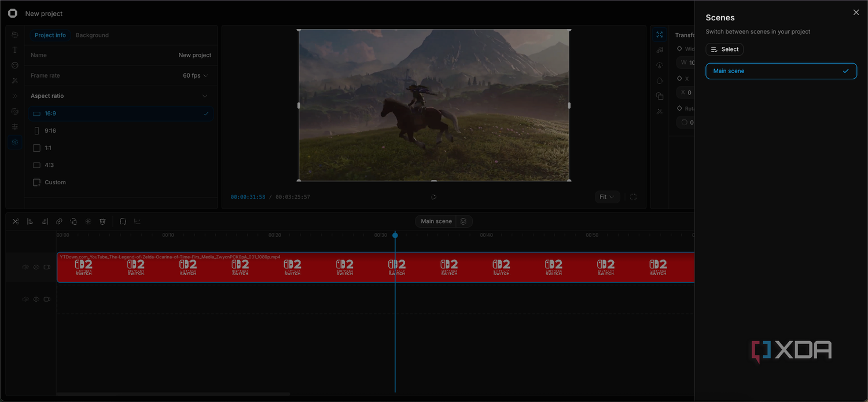Select the 4:3 aspect ratio

point(121,165)
